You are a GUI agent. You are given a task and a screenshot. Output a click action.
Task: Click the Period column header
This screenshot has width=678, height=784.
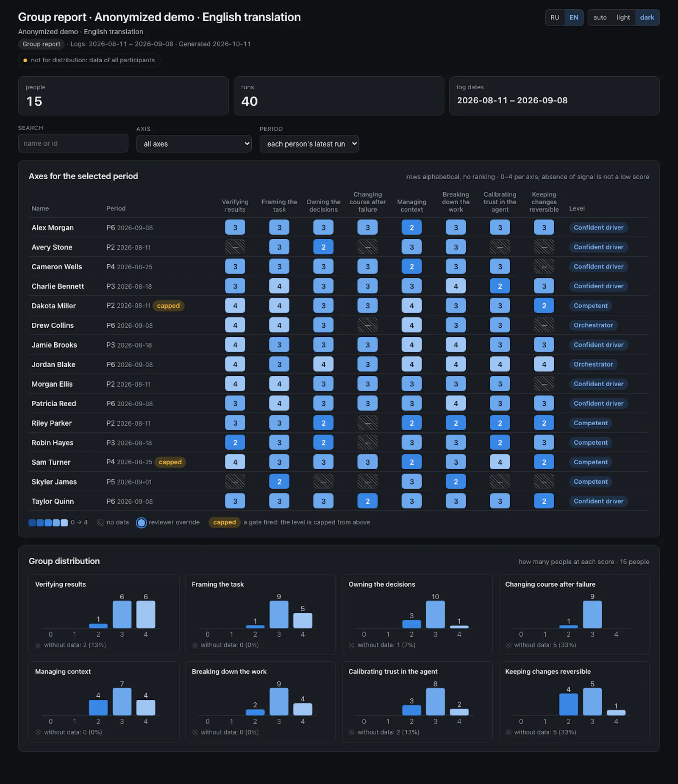pyautogui.click(x=116, y=208)
